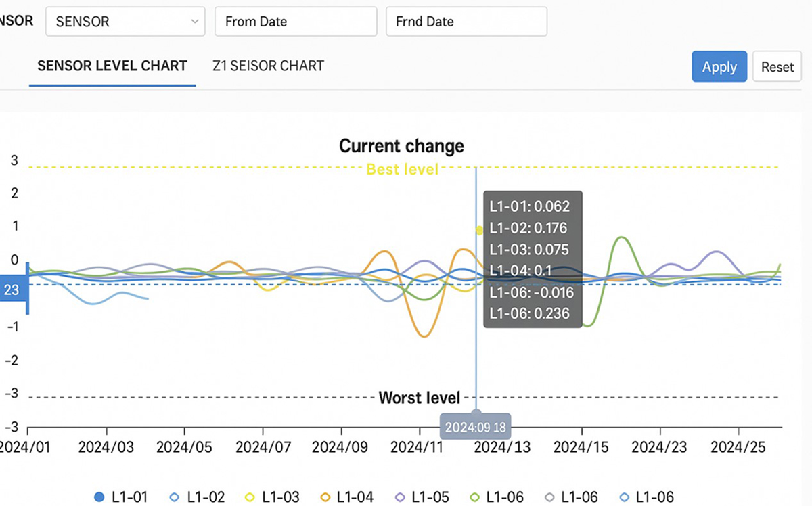Click the orange L1-04 legend icon

[x=325, y=497]
